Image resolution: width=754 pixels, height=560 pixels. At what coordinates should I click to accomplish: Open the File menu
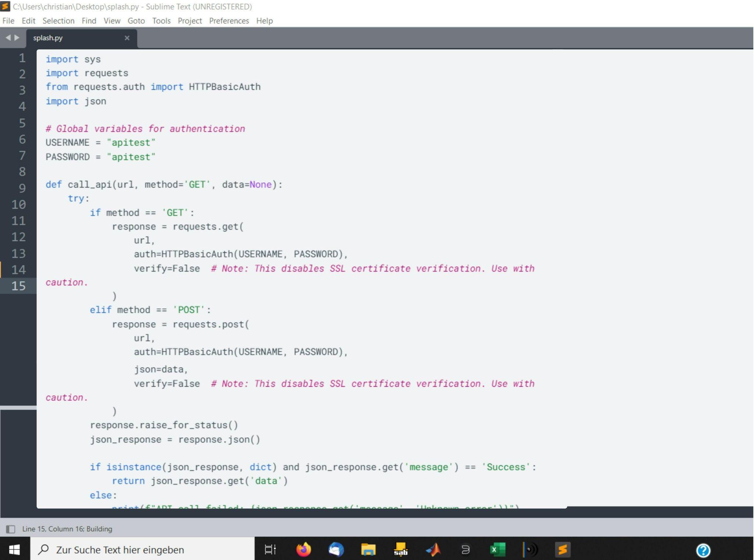coord(8,21)
